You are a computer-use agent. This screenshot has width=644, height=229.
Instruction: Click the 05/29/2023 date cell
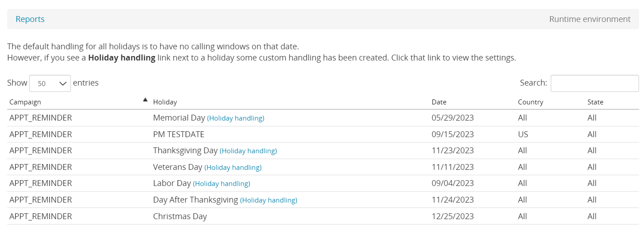[x=453, y=118]
